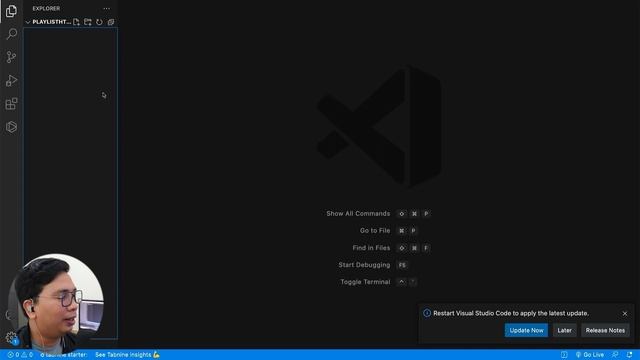This screenshot has height=360, width=640.
Task: Open See Tabnine Insights link
Action: tap(127, 355)
